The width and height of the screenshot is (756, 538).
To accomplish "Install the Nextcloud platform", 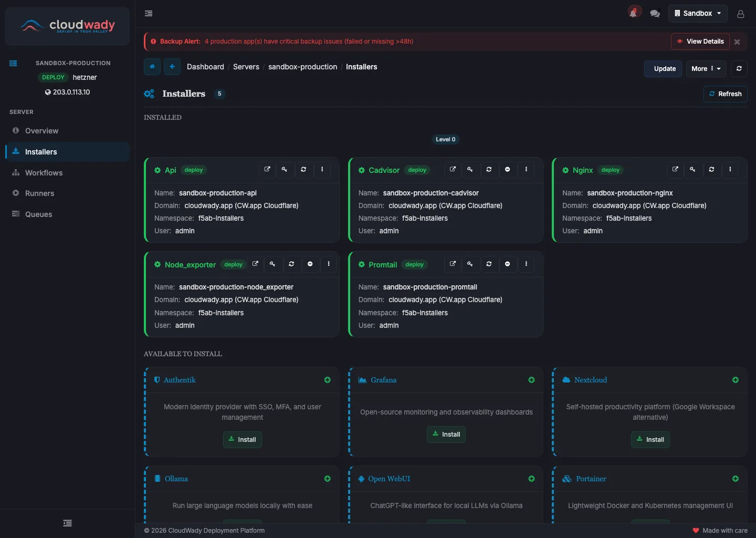I will click(650, 440).
